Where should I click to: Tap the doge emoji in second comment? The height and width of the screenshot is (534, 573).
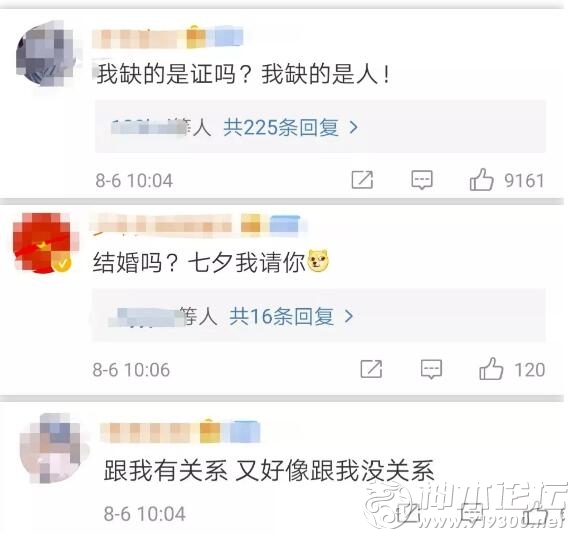(318, 261)
